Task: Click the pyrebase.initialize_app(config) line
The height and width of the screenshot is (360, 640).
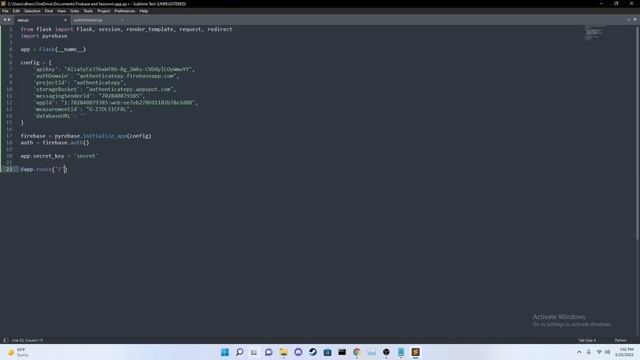Action: pos(86,136)
